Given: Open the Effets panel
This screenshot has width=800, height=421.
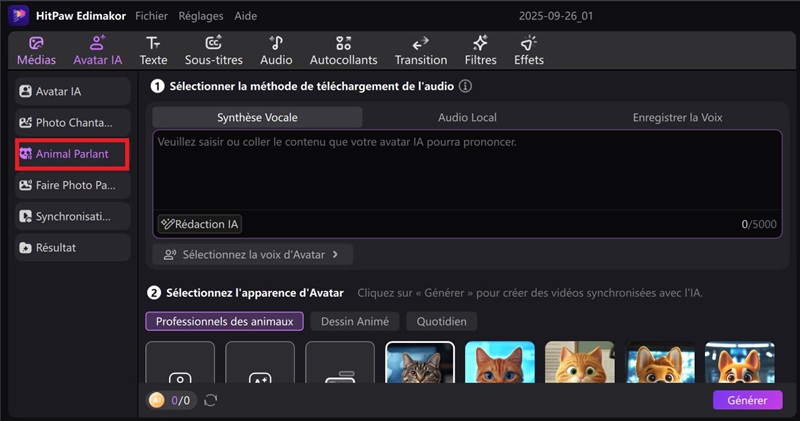Looking at the screenshot, I should [529, 51].
